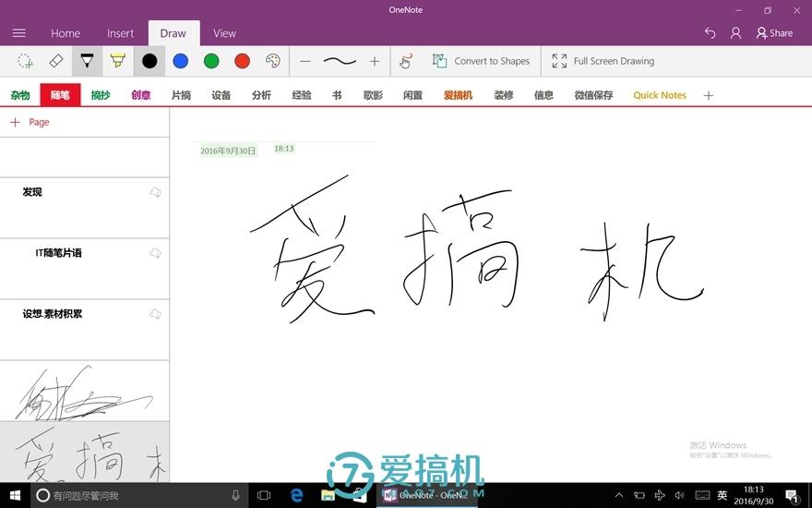Switch to the Insert tab
Viewport: 812px width, 508px height.
click(120, 33)
